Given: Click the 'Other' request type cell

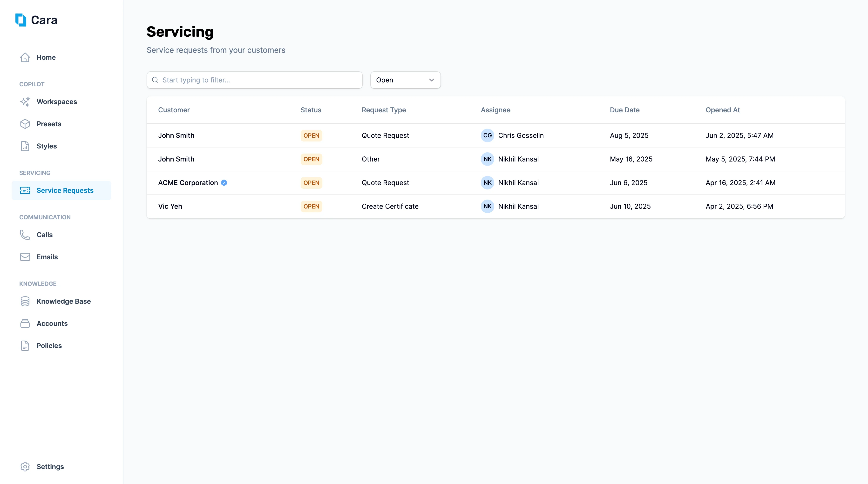Looking at the screenshot, I should [x=370, y=159].
